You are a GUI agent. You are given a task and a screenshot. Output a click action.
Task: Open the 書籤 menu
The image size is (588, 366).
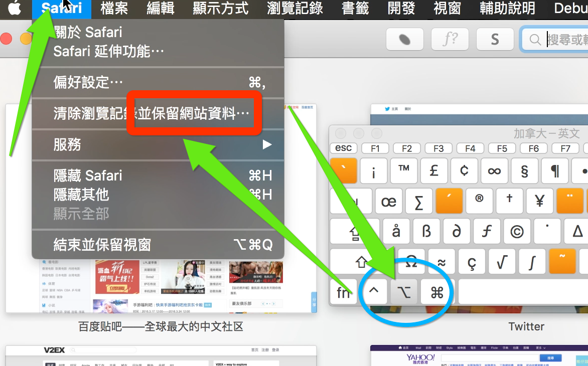(x=355, y=8)
